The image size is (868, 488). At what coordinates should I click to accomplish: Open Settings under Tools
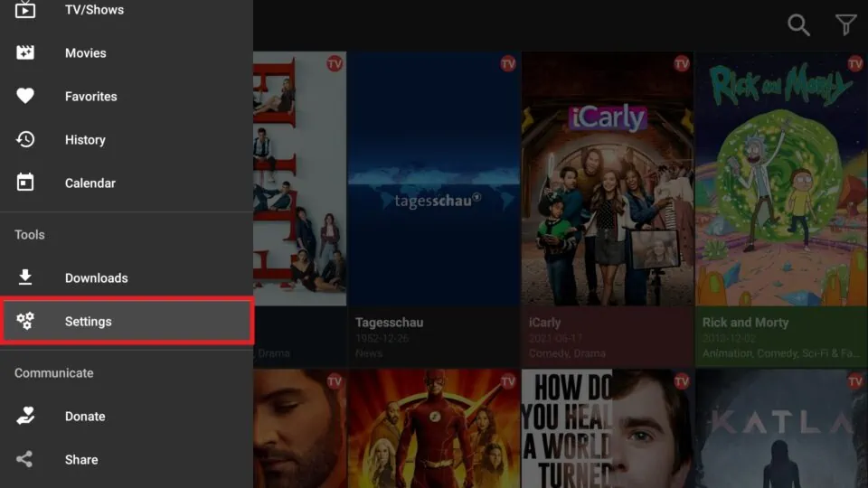tap(127, 321)
